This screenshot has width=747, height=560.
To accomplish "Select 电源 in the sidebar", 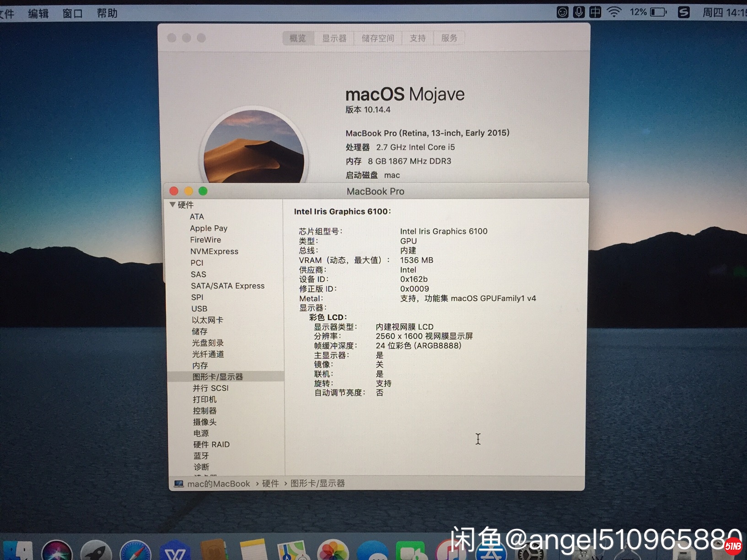I will coord(201,433).
